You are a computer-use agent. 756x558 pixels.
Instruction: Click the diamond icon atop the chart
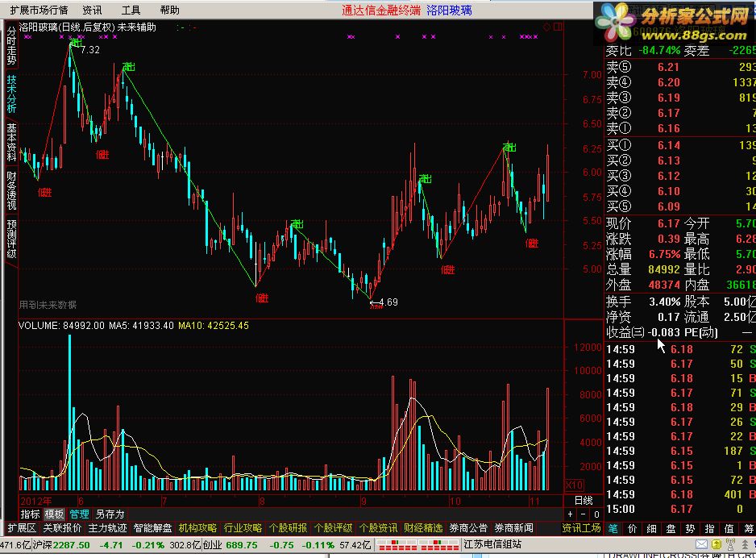546,27
